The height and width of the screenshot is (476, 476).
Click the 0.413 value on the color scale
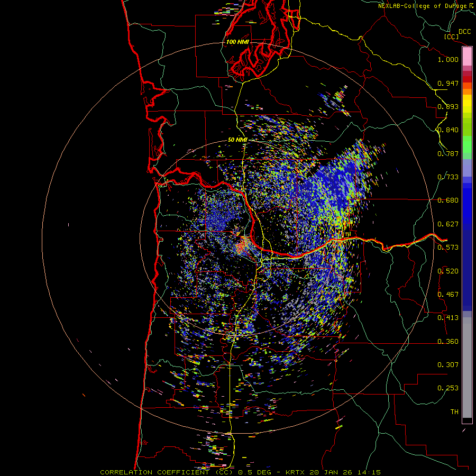coord(448,318)
